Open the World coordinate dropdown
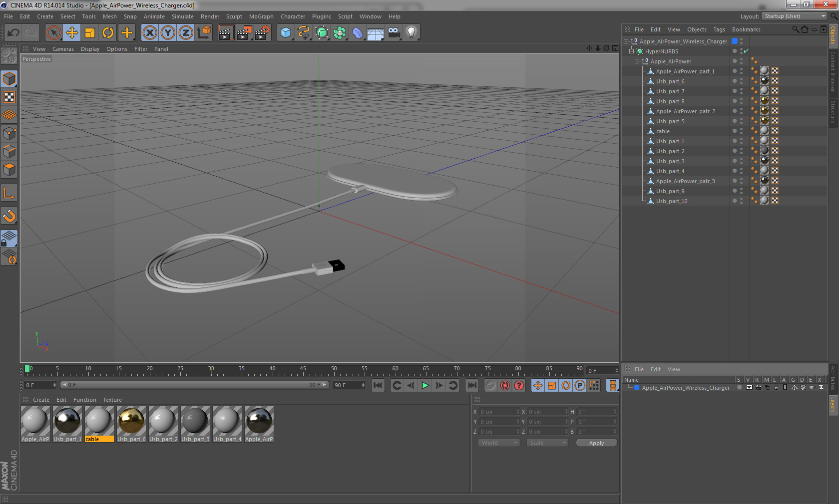 [499, 443]
